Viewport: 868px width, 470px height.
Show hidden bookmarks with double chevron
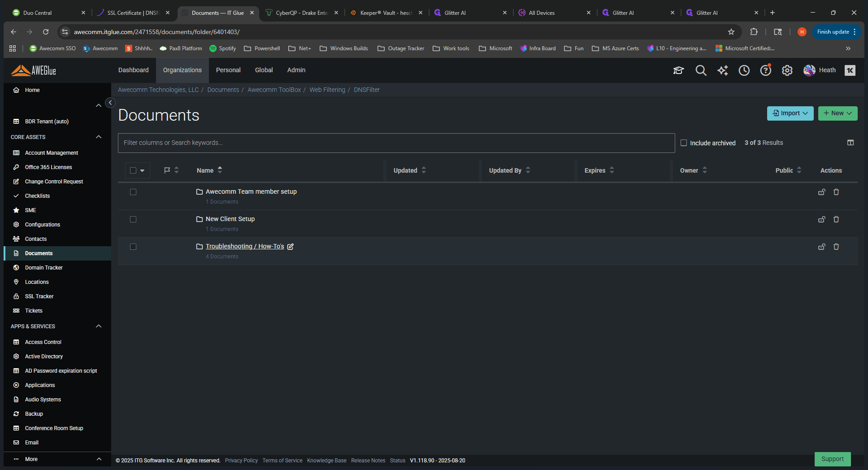click(848, 48)
